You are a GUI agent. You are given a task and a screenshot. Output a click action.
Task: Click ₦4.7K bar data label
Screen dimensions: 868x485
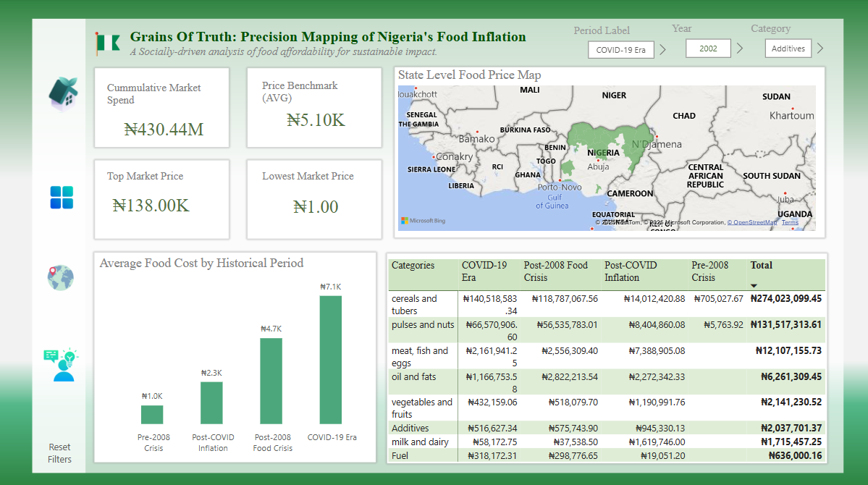click(x=271, y=329)
